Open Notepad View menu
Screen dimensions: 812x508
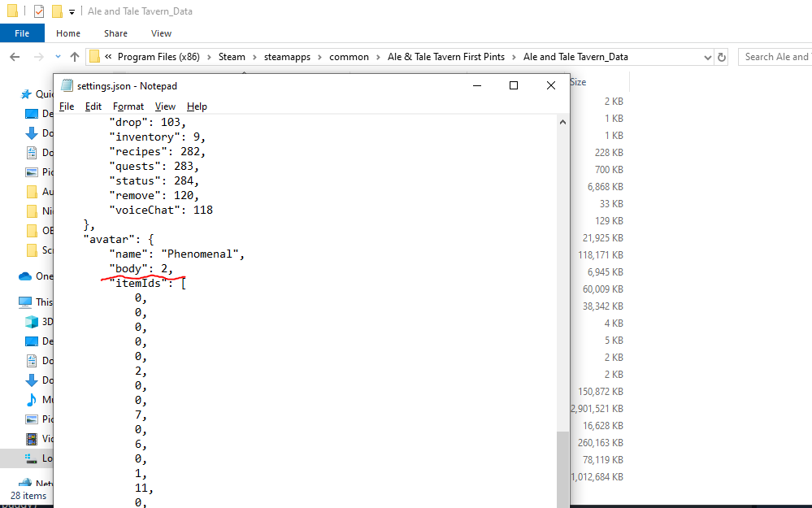click(165, 106)
